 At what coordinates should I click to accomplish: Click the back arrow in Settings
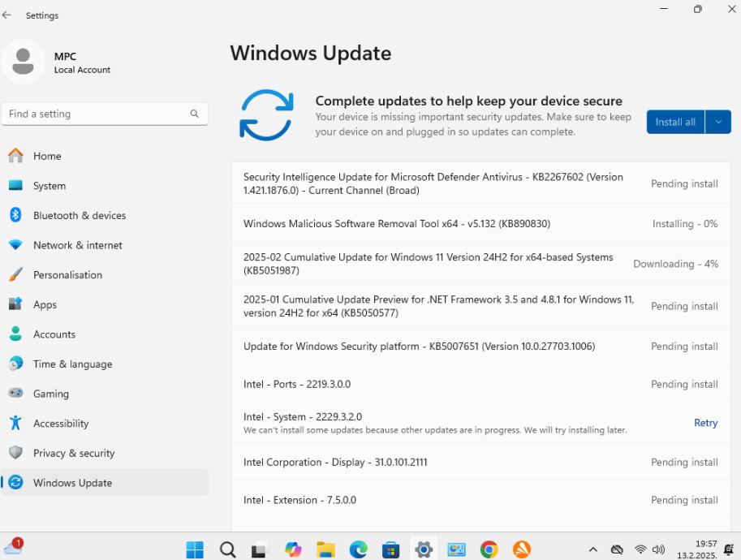[6, 15]
